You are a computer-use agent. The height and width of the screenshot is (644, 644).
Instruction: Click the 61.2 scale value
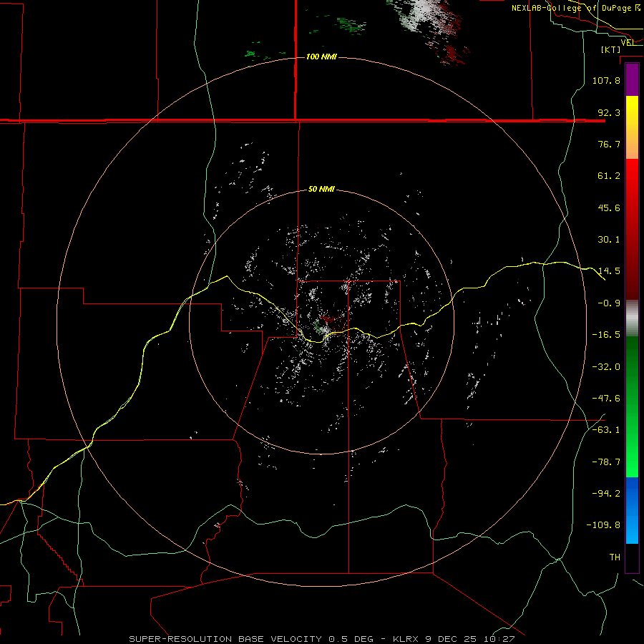[x=609, y=176]
